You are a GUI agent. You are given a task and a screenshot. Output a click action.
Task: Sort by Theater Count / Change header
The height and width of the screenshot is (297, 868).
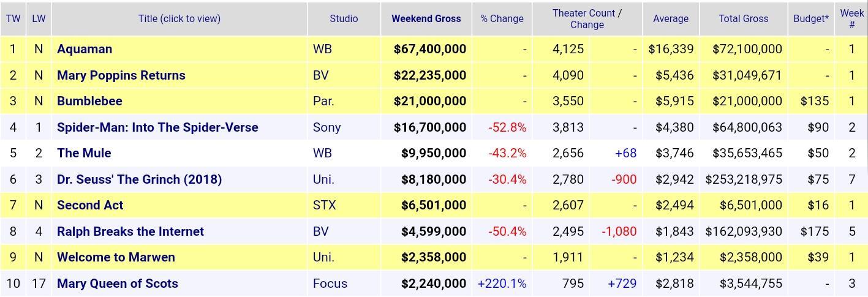point(587,19)
